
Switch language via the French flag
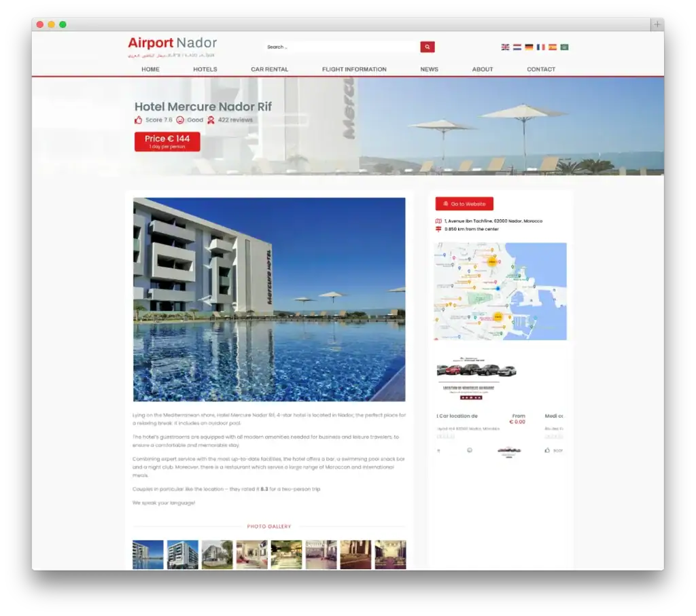[x=540, y=47]
